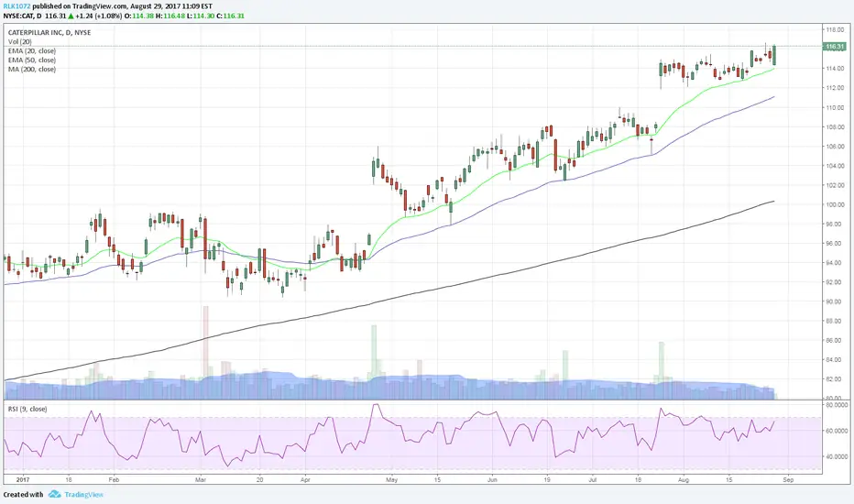Click the 116.31 current price tag
This screenshot has height=504, width=854.
[835, 47]
